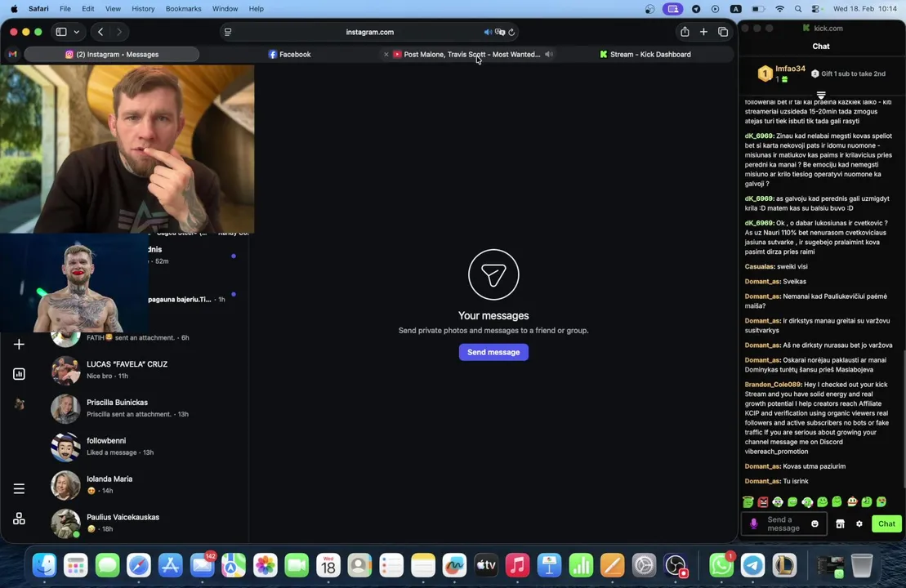The image size is (906, 588).
Task: Open the Instagram dashboard chart icon
Action: pos(19,374)
